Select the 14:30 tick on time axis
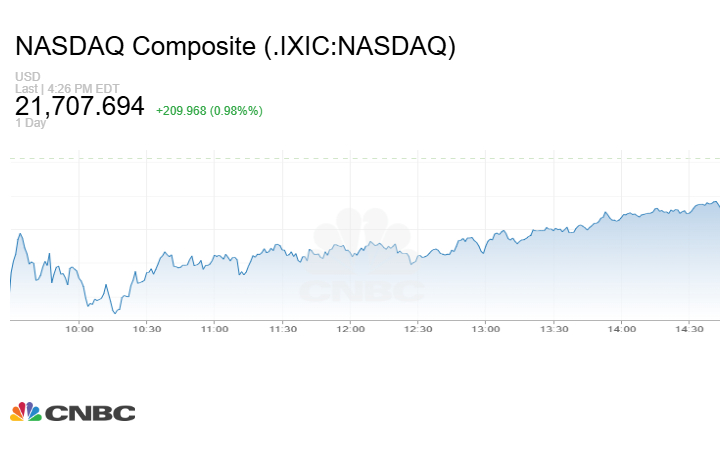The image size is (720, 450). click(x=690, y=329)
